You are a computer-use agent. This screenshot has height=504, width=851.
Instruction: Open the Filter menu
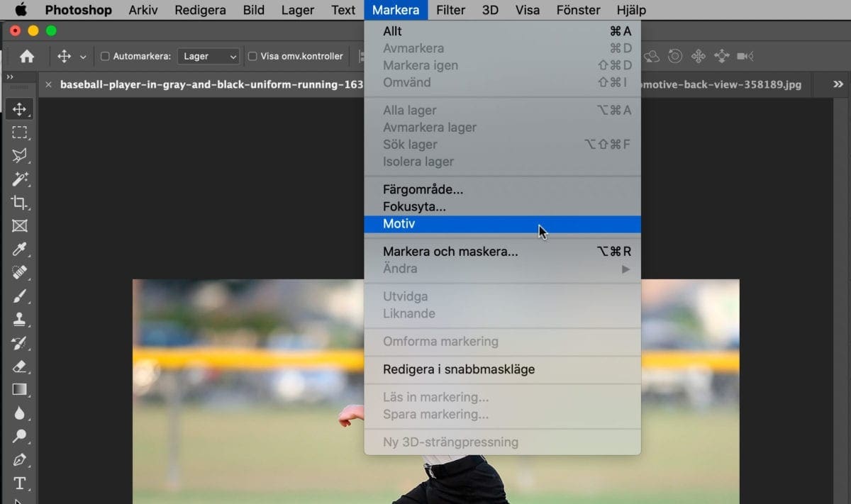pyautogui.click(x=451, y=10)
